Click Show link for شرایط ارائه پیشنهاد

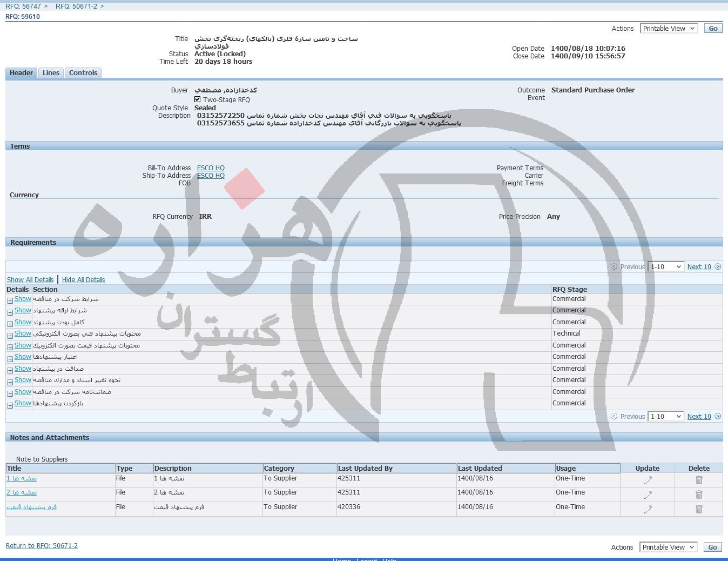pyautogui.click(x=23, y=310)
